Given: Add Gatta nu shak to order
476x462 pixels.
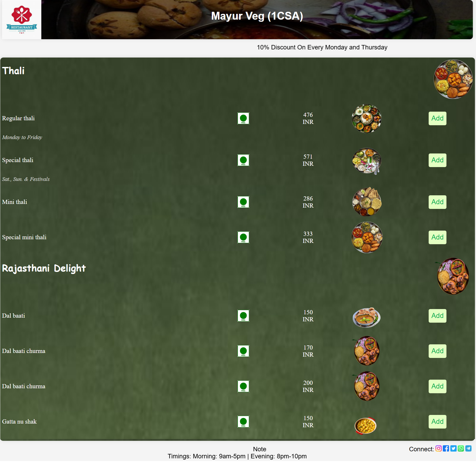Looking at the screenshot, I should (x=437, y=422).
